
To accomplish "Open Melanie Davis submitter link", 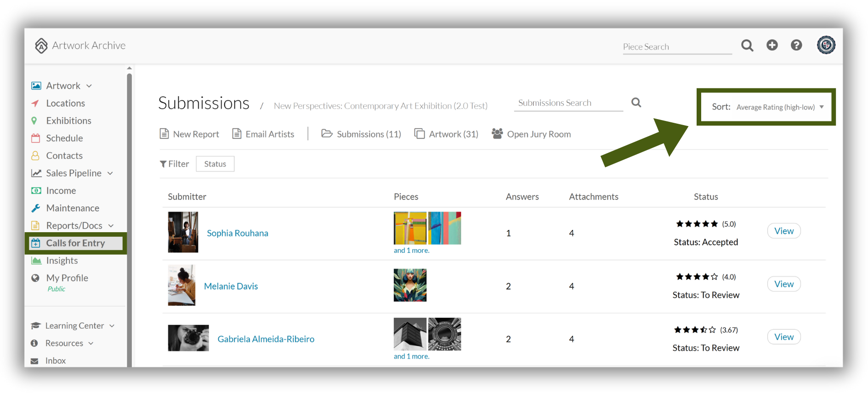I will (x=231, y=286).
